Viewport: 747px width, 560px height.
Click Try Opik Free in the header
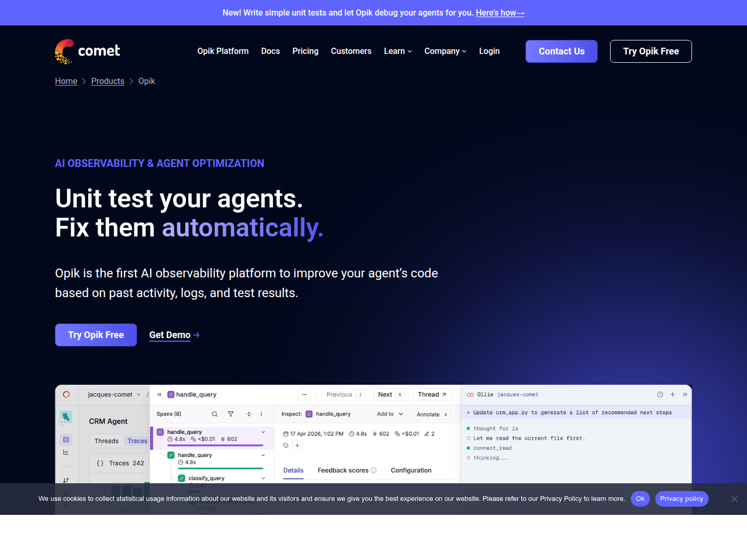(x=651, y=51)
